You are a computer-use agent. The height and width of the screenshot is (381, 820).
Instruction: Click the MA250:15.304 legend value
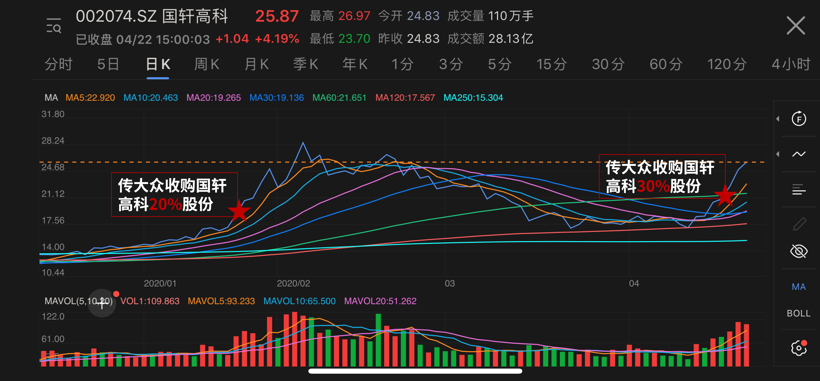pos(473,97)
